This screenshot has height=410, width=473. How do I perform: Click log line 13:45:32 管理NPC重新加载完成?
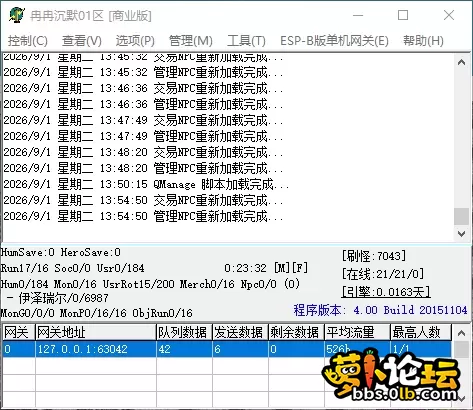[x=143, y=72]
